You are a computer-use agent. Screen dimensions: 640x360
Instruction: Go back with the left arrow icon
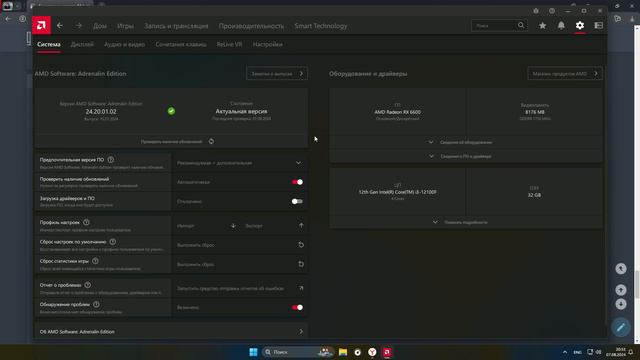pyautogui.click(x=60, y=26)
